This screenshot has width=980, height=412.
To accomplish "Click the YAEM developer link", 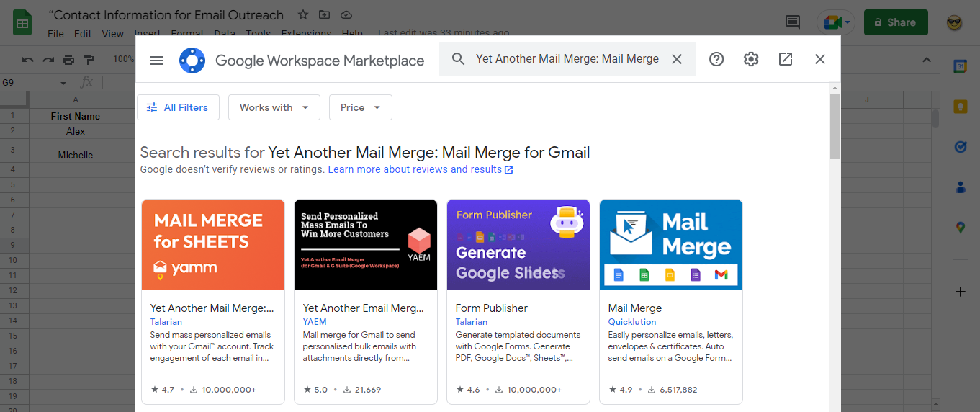I will pos(315,322).
